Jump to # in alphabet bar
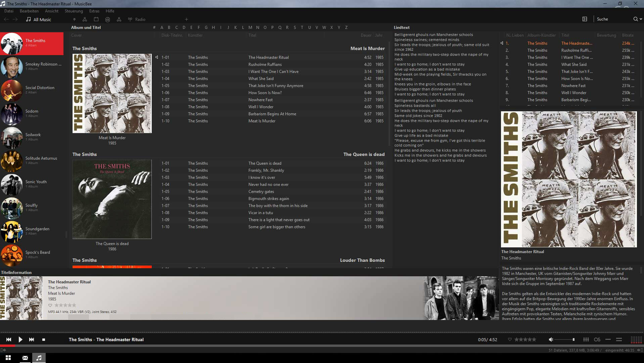This screenshot has height=363, width=644. coord(154,28)
